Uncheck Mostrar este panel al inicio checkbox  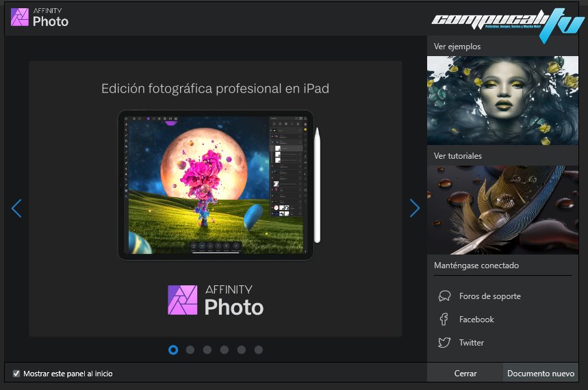pos(16,374)
